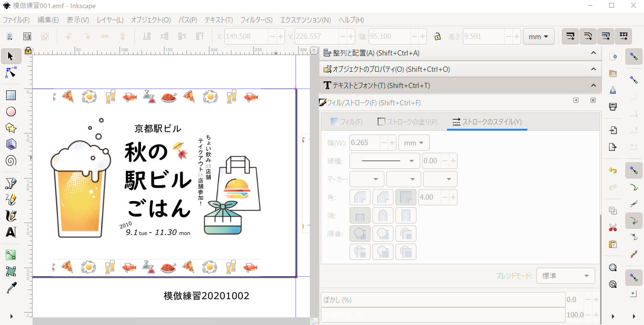Select the 3D Box tool

[11, 144]
